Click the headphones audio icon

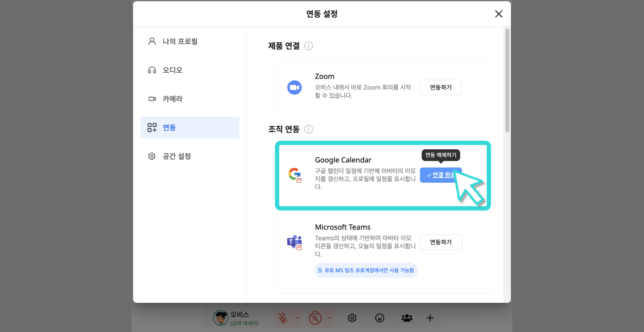(152, 70)
